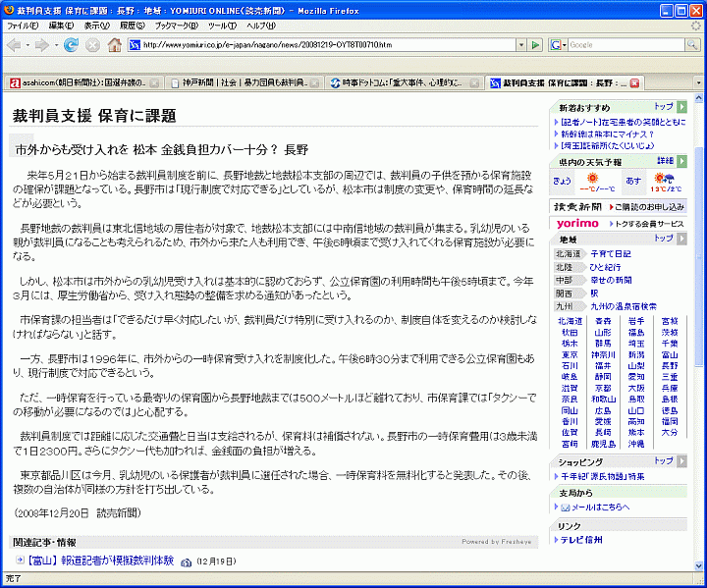Click the Stop loading button

[92, 45]
